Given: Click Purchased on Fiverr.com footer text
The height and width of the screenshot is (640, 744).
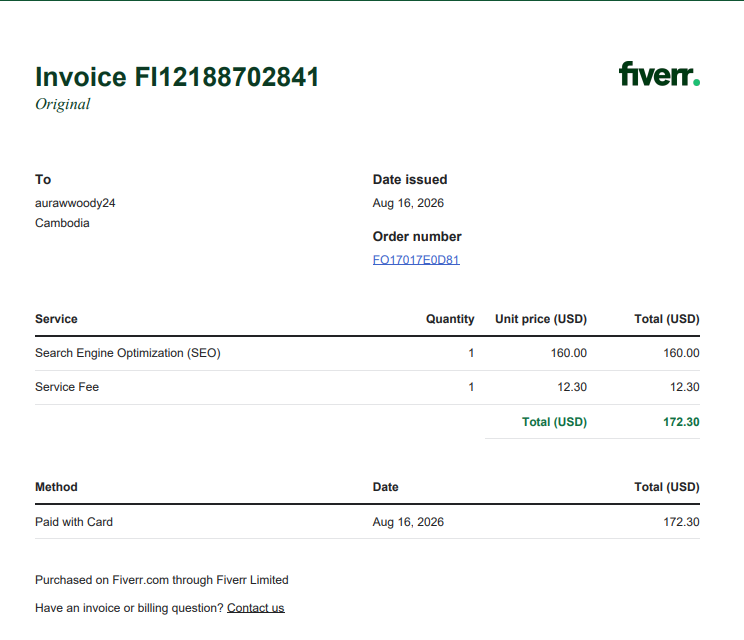Looking at the screenshot, I should (162, 580).
